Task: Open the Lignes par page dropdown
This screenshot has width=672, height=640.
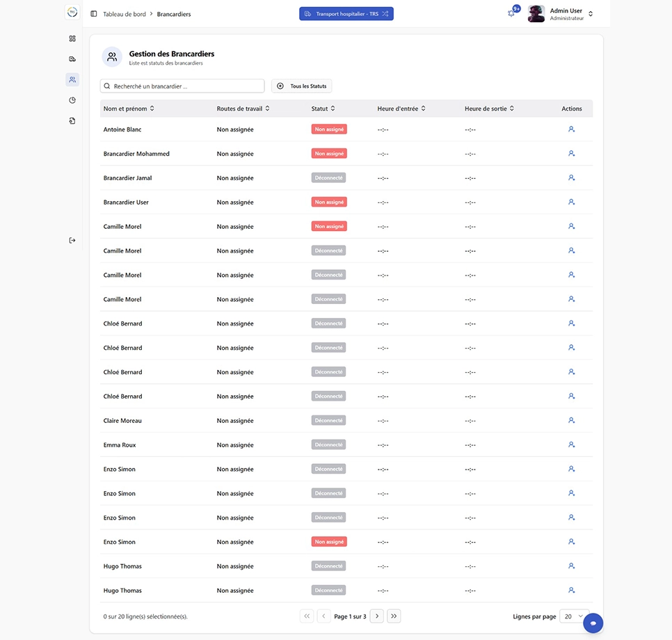Action: pos(574,616)
